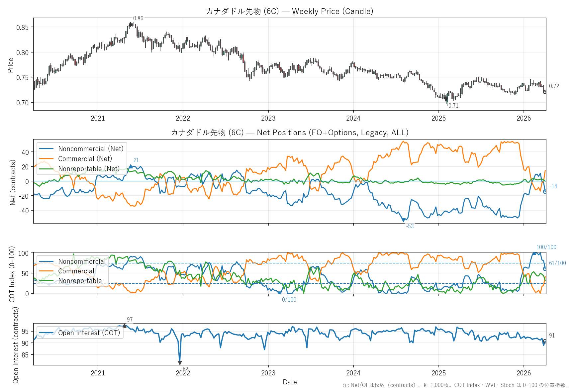Image resolution: width=574 pixels, height=392 pixels.
Task: Click the Open Interest (COT) legend entry
Action: point(89,333)
